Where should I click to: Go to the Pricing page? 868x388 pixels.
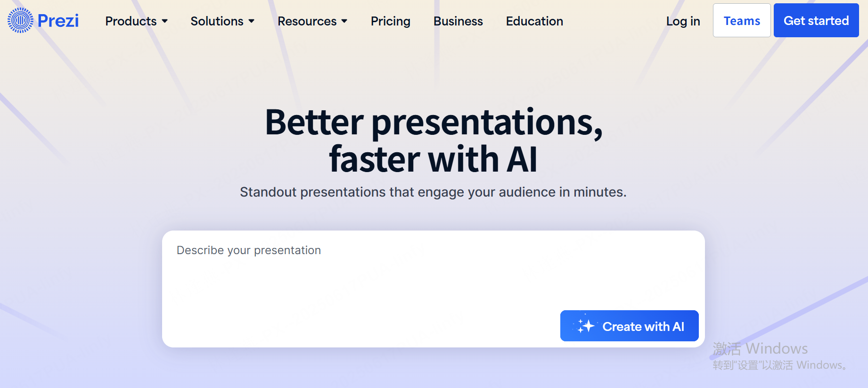click(x=391, y=21)
